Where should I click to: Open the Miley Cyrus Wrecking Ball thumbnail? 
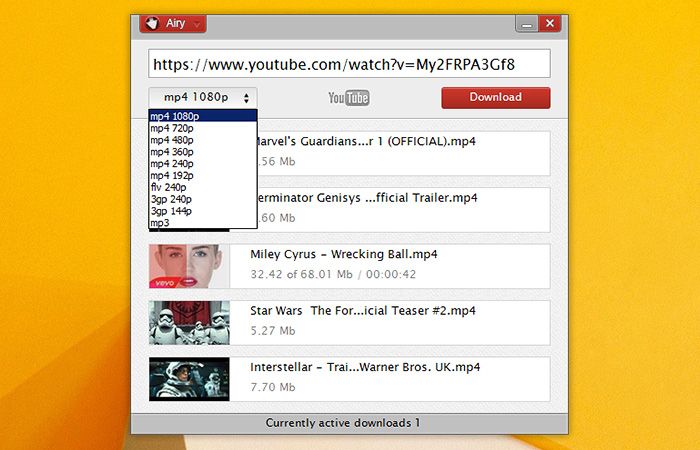pos(189,266)
